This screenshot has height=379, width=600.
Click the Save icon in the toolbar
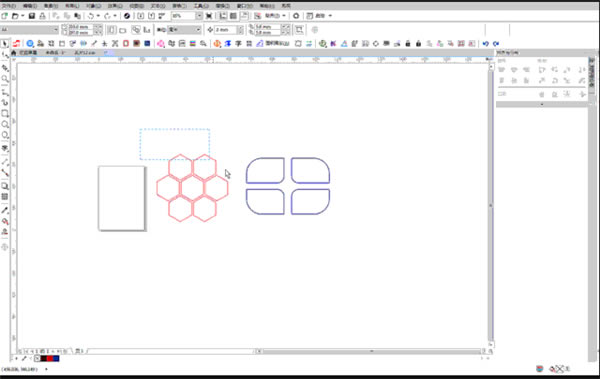coord(32,16)
